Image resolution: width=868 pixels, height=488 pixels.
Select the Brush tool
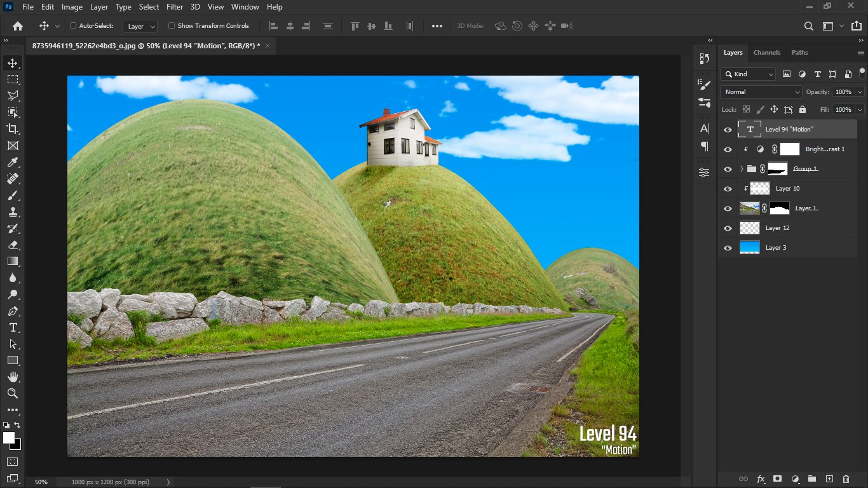[x=13, y=196]
